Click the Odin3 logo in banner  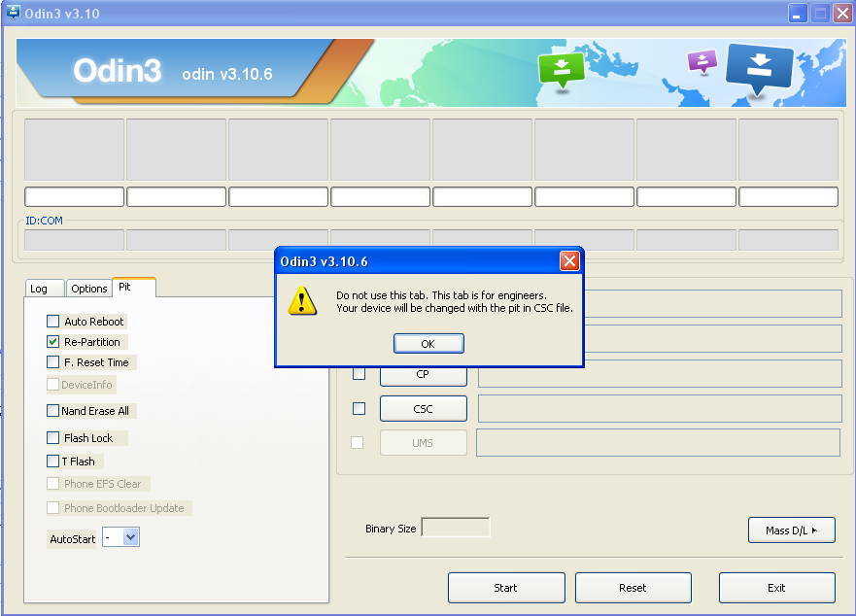click(118, 71)
